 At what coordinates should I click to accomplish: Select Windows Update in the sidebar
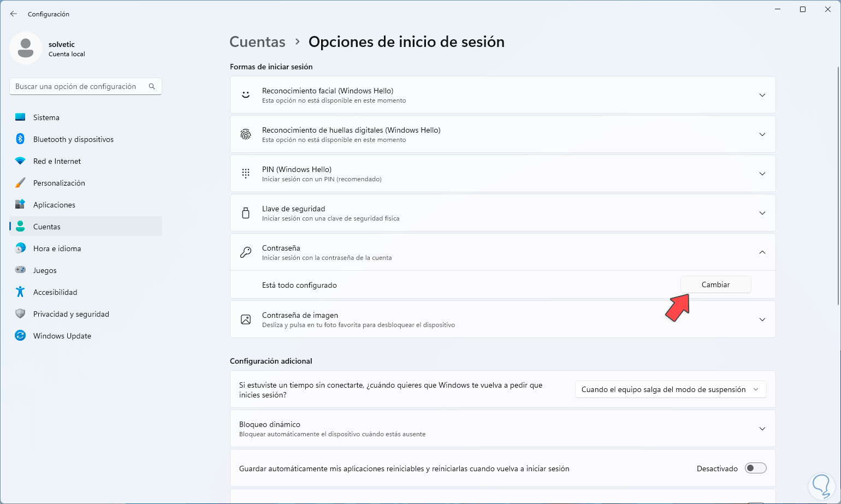point(86,336)
